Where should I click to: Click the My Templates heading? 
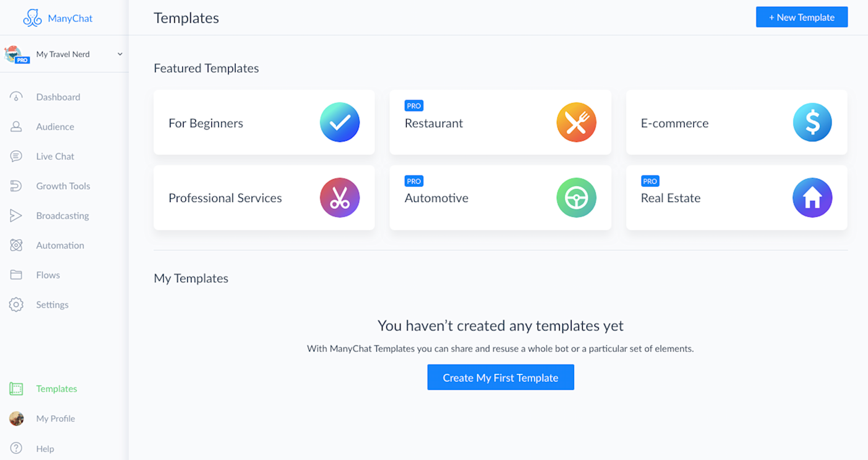pyautogui.click(x=191, y=278)
